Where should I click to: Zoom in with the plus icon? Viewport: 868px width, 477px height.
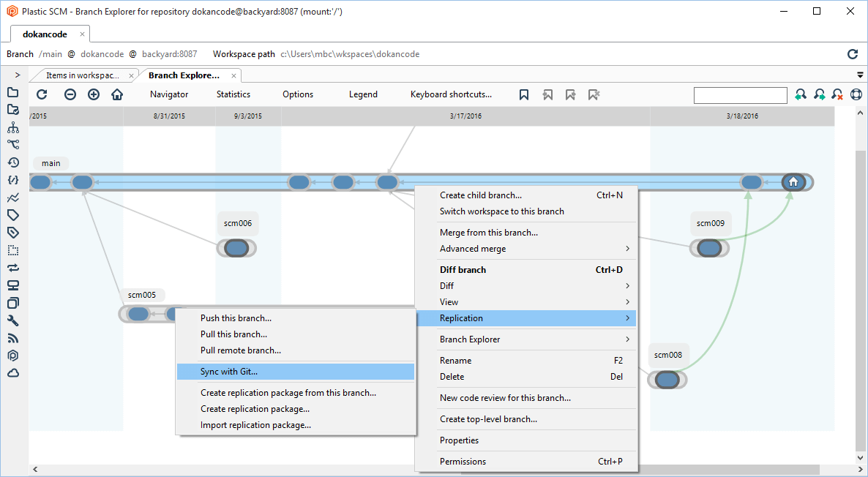tap(94, 94)
